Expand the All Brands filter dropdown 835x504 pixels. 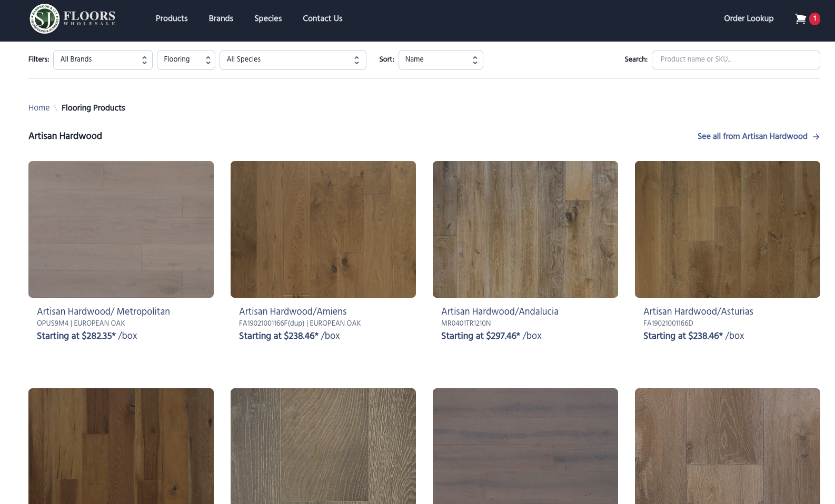(103, 60)
